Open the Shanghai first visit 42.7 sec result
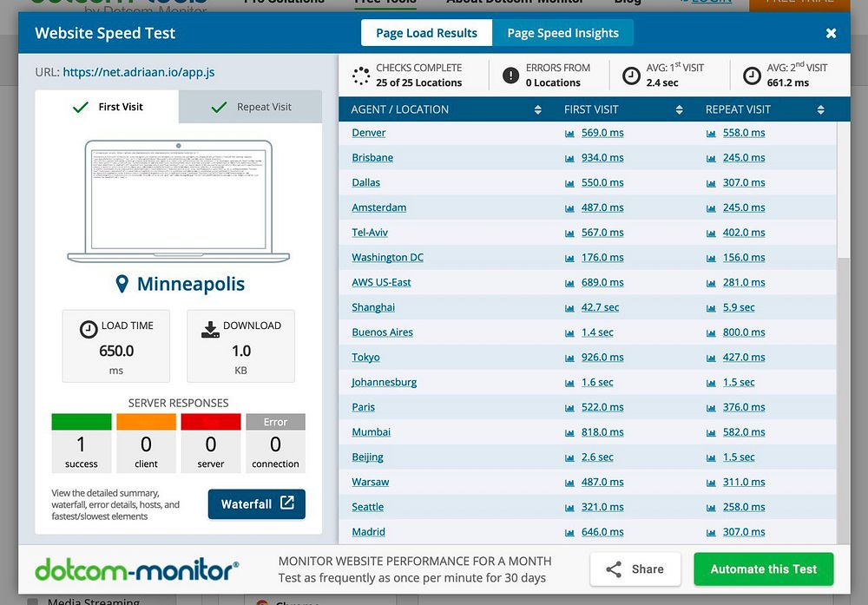The image size is (868, 605). (x=600, y=307)
